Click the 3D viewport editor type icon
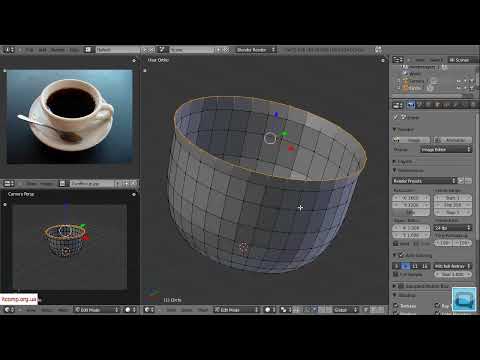Viewport: 480px width, 360px height. [149, 310]
